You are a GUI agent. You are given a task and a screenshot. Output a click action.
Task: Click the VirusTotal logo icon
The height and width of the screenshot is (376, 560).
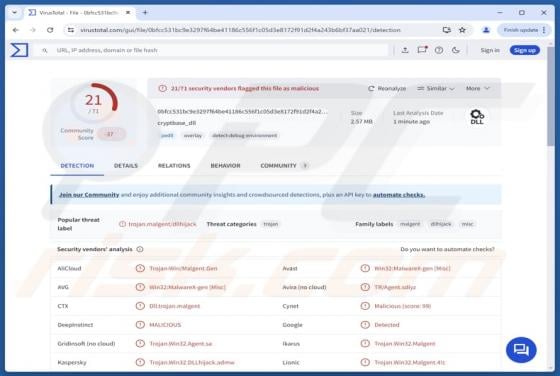pos(19,50)
